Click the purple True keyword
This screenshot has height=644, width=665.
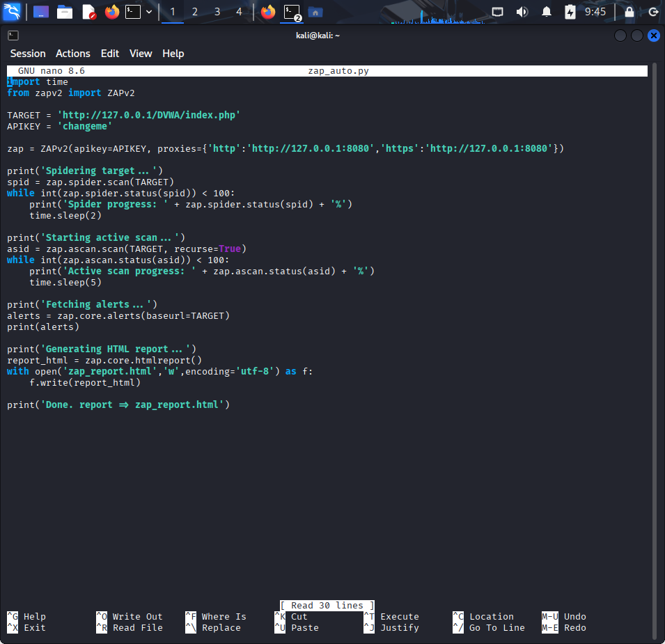tap(230, 249)
